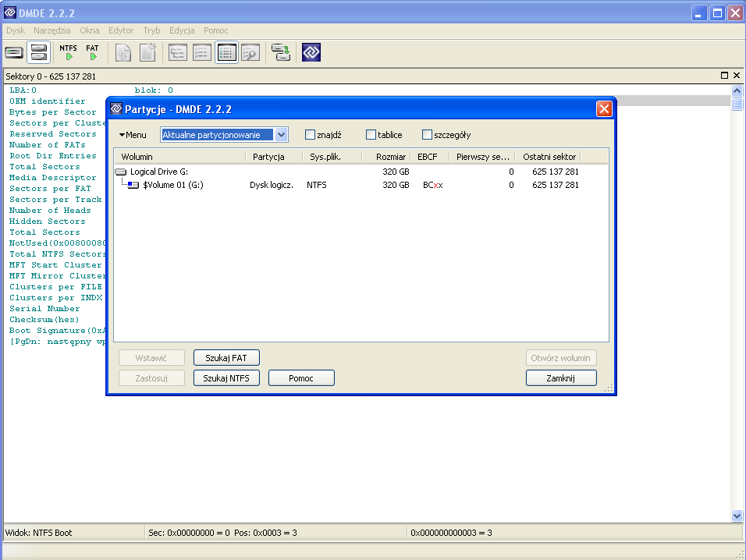This screenshot has width=746, height=560.
Task: Click the Pierwszy sektor column header
Action: click(482, 157)
